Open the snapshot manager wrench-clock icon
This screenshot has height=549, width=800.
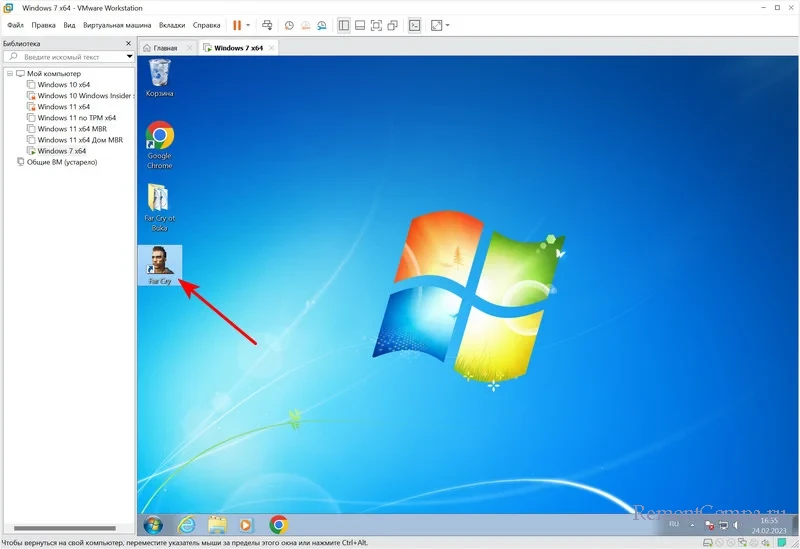click(321, 25)
